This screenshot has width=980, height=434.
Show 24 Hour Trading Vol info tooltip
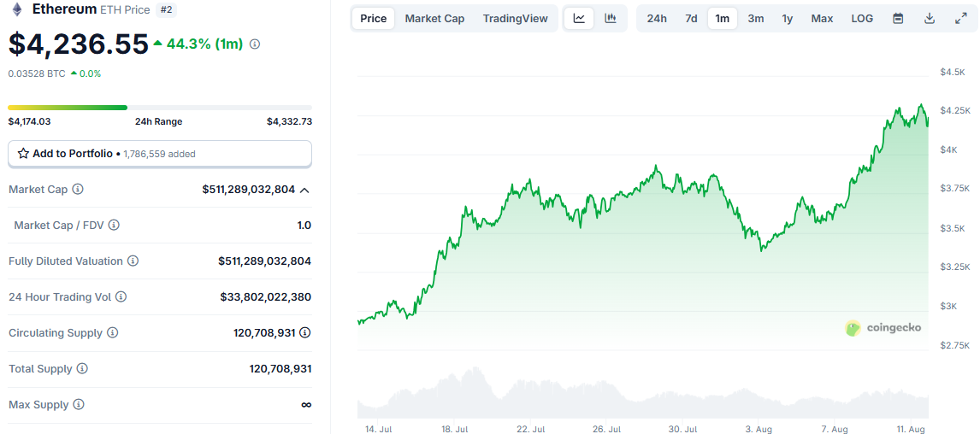click(121, 296)
